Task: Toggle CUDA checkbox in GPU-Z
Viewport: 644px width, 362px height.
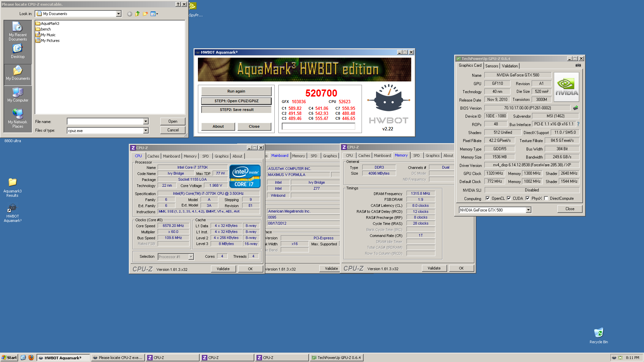Action: click(x=509, y=198)
